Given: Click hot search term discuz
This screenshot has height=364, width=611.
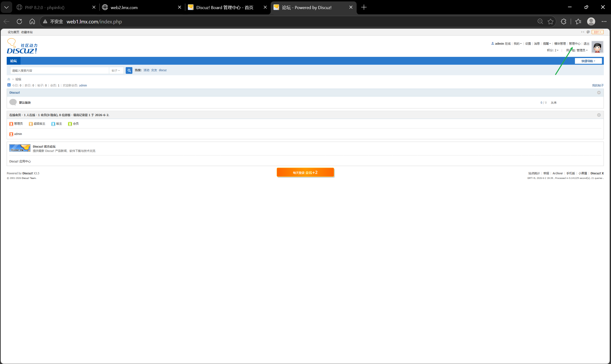Looking at the screenshot, I should coord(162,70).
